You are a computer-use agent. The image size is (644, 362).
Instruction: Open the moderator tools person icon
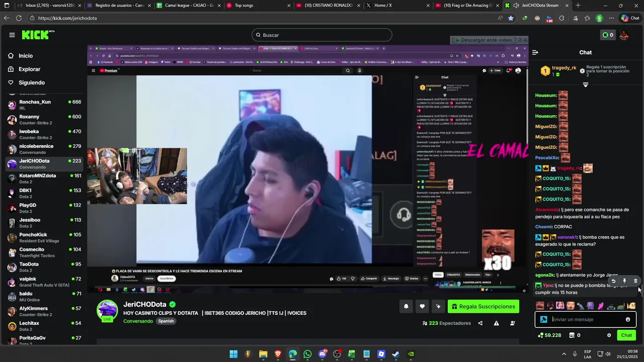tap(513, 323)
